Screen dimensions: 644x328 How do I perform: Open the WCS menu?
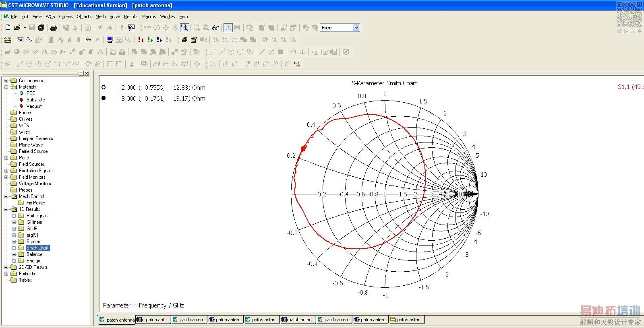pos(50,17)
